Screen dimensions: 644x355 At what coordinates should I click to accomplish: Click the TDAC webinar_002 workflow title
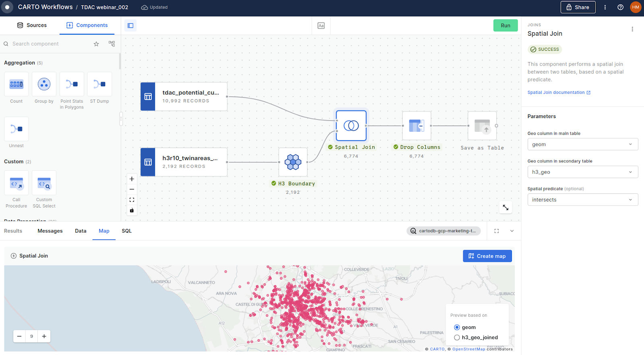(105, 7)
